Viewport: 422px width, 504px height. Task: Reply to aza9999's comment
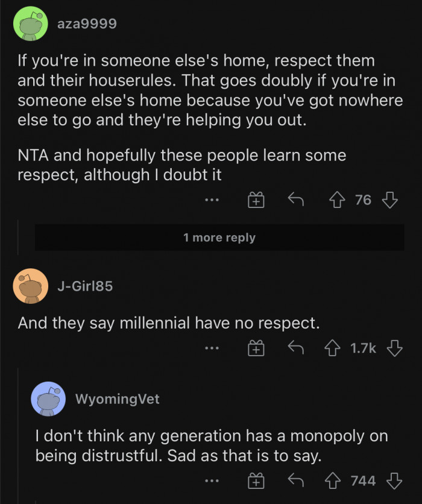pos(295,200)
